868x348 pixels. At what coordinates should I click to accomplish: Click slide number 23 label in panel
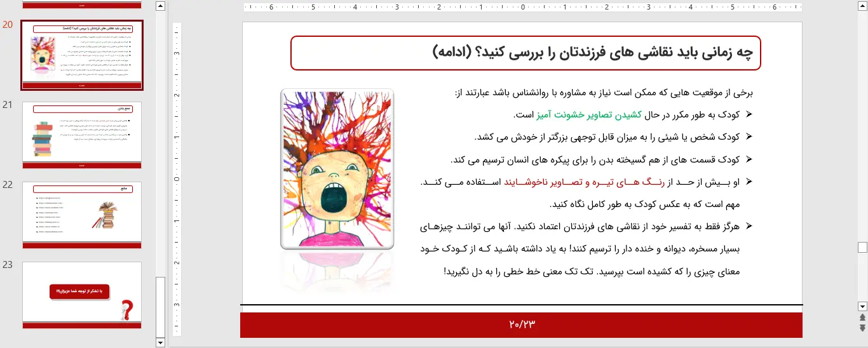8,265
